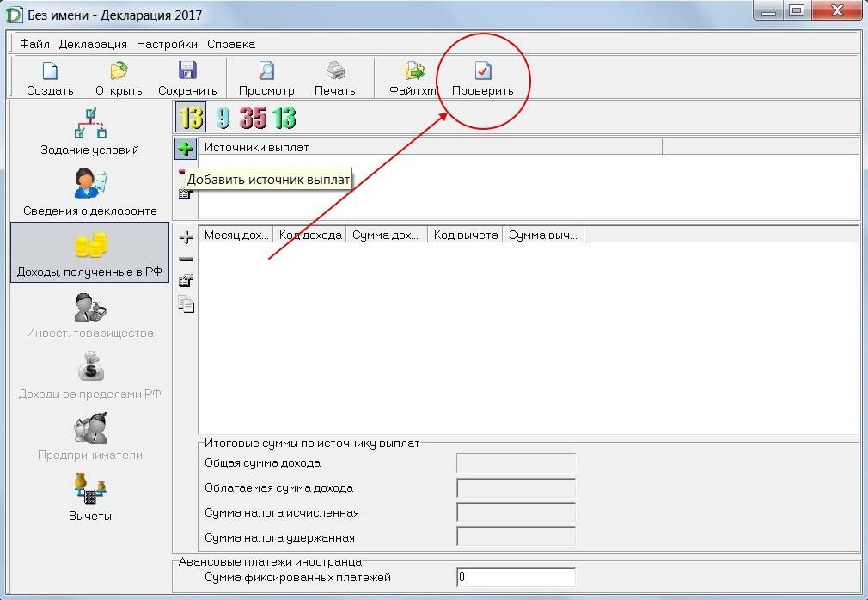
Task: Click the Код дохода column header
Action: [310, 235]
